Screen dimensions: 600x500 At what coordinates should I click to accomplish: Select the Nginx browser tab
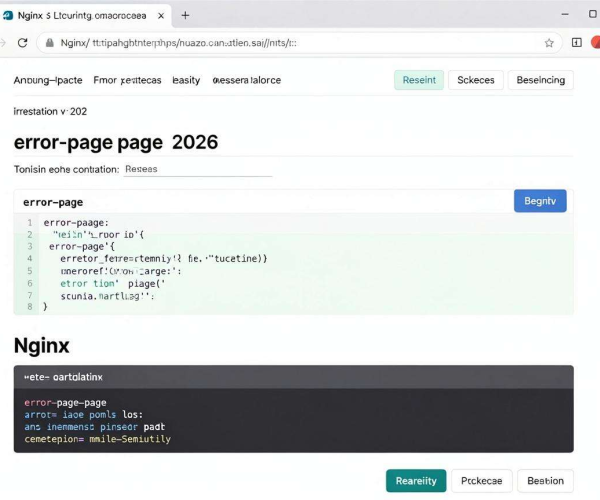click(x=85, y=16)
